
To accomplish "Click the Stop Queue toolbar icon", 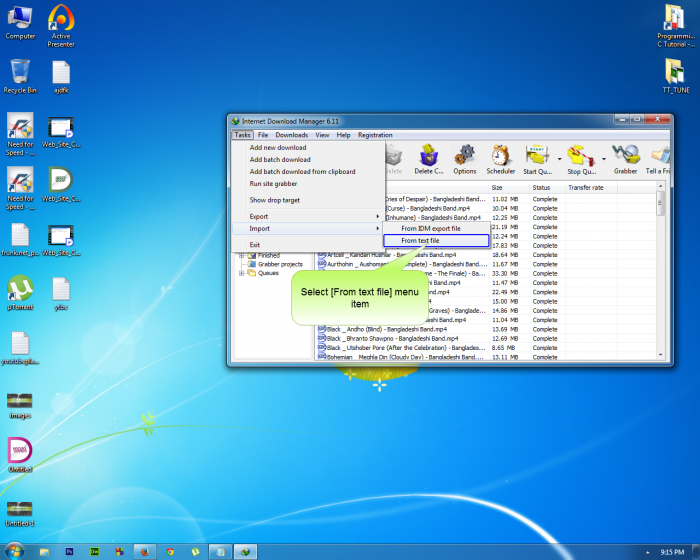I will pos(581,157).
